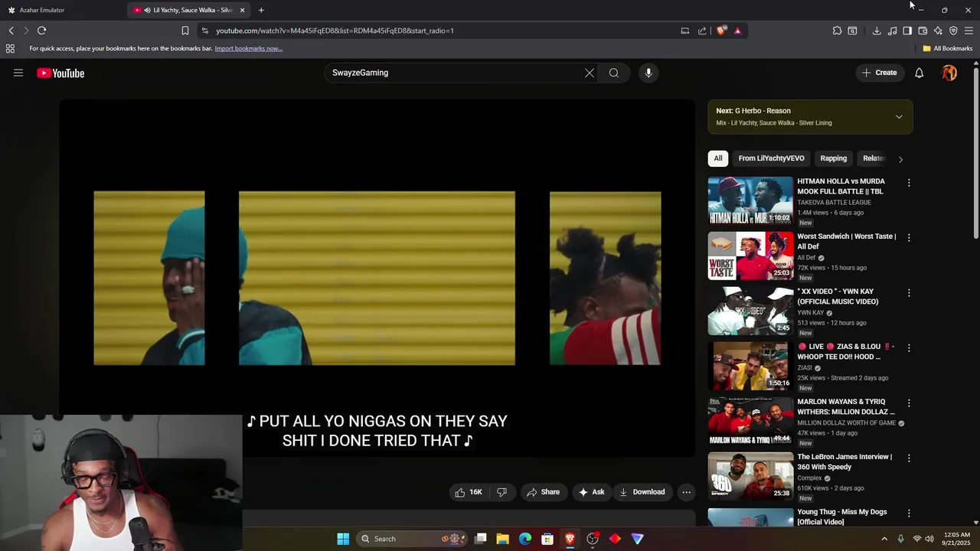This screenshot has width=980, height=551.
Task: Open browser downloads icon
Action: point(877,31)
